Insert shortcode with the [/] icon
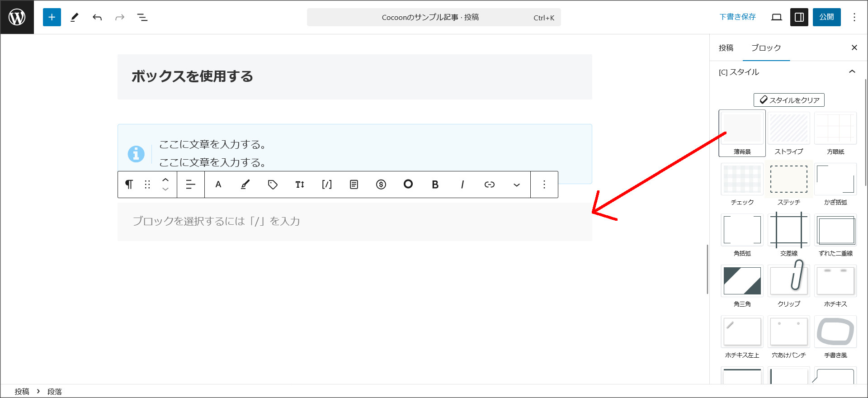The width and height of the screenshot is (868, 398). pyautogui.click(x=327, y=185)
